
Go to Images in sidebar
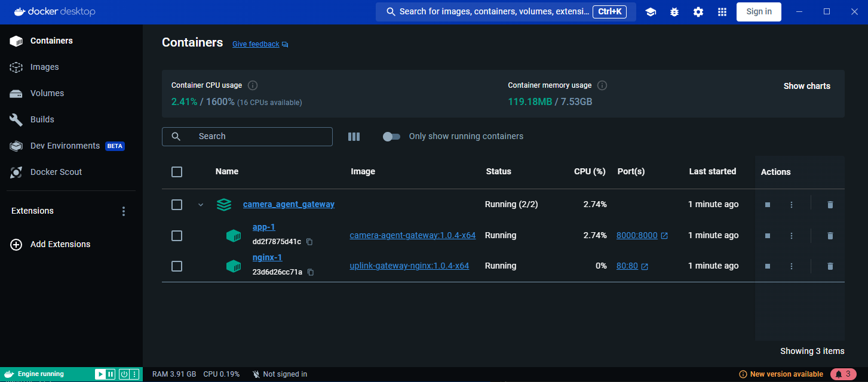coord(45,67)
